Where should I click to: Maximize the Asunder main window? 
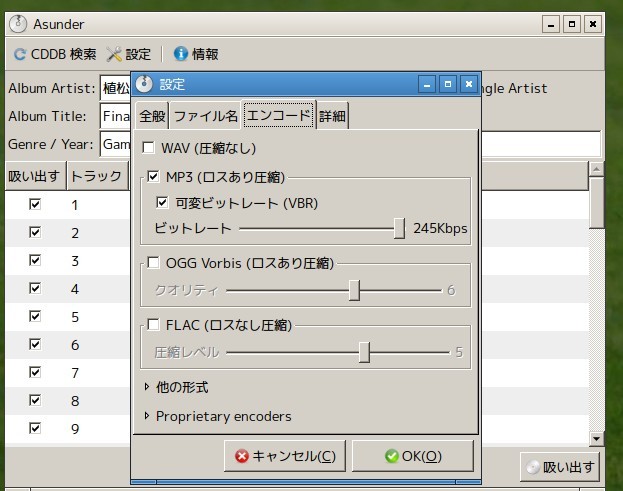tap(572, 24)
